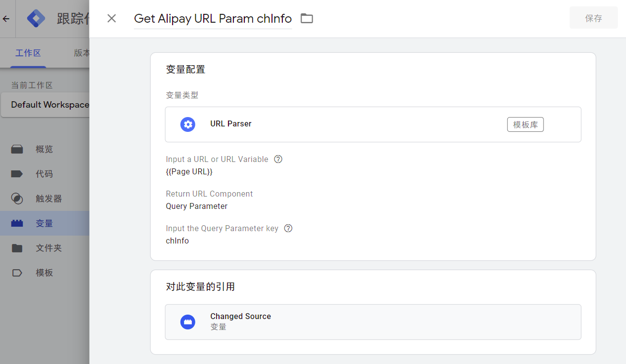Screen dimensions: 626x364
Task: Click the 模板库 gallery badge
Action: (x=525, y=124)
